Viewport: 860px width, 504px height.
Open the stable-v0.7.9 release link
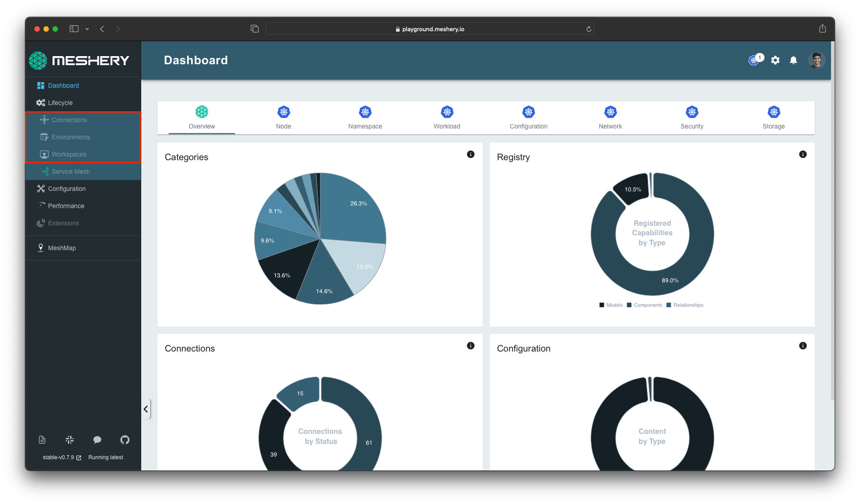(62, 457)
